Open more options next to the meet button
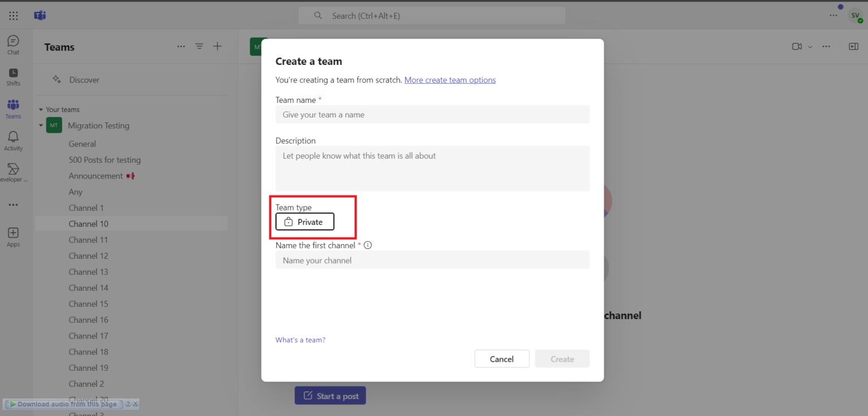868x416 pixels. pos(826,46)
